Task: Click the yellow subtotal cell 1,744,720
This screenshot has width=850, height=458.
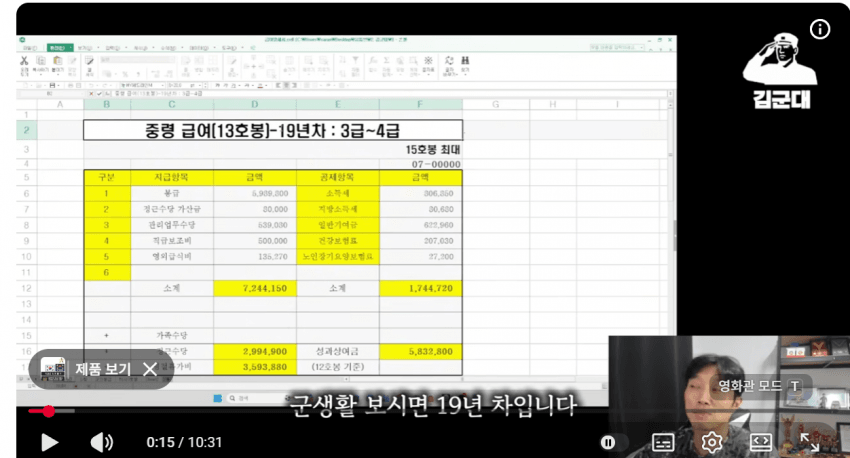Action: tap(421, 288)
